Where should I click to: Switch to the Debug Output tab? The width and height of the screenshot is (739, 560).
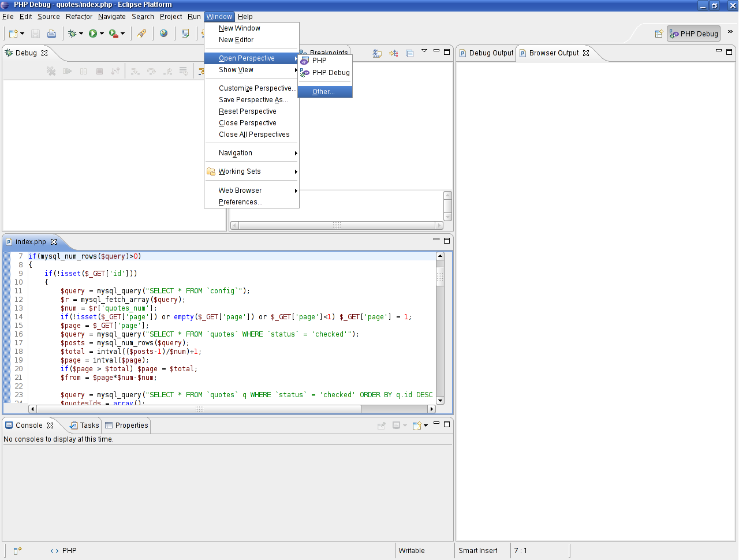(x=486, y=53)
